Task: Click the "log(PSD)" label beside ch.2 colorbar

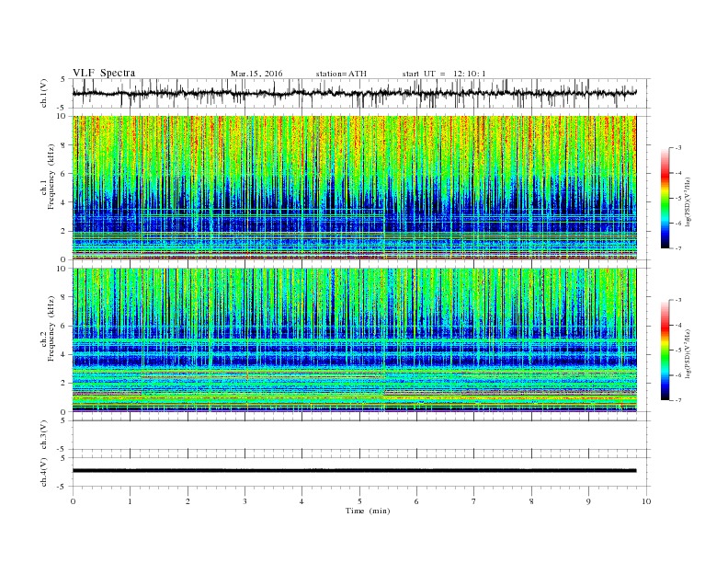Action: coord(688,355)
